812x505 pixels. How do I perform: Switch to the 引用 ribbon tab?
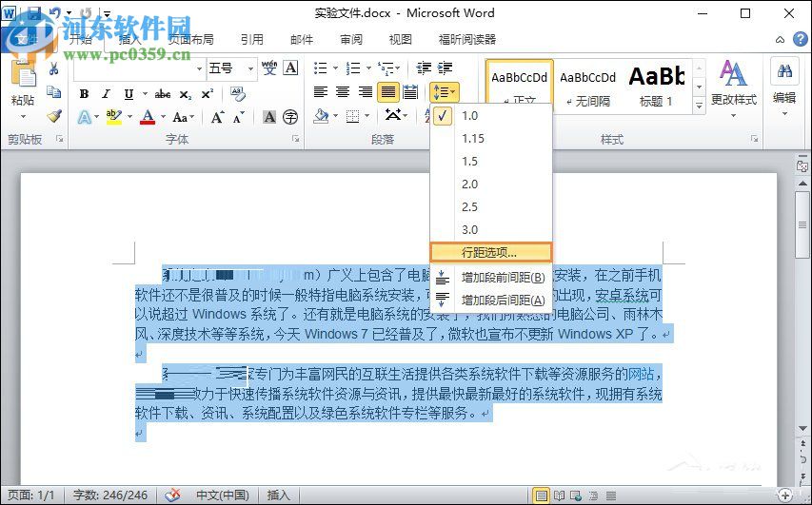(x=252, y=39)
